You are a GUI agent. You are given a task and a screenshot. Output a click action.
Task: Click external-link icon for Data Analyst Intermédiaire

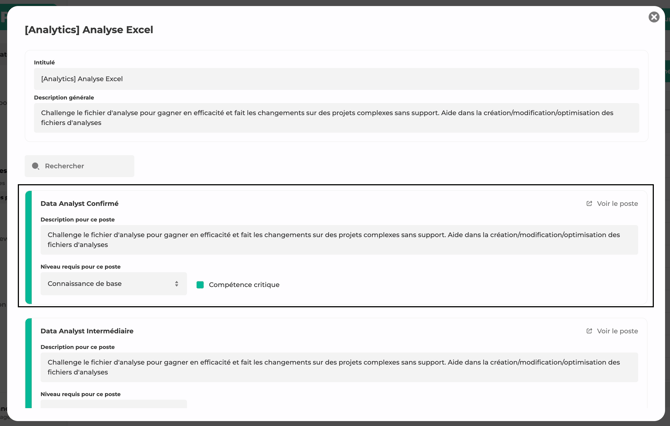click(589, 331)
